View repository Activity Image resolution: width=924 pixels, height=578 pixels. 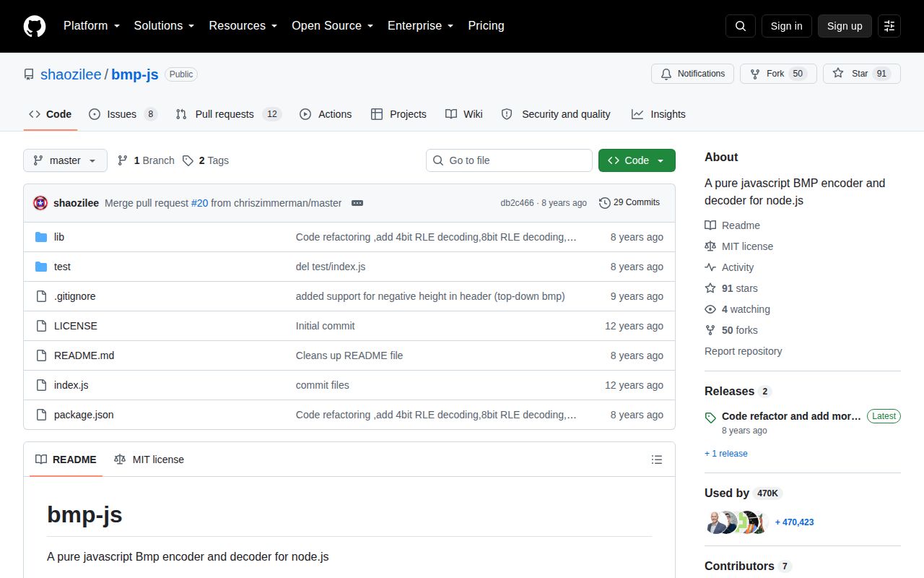pos(729,267)
